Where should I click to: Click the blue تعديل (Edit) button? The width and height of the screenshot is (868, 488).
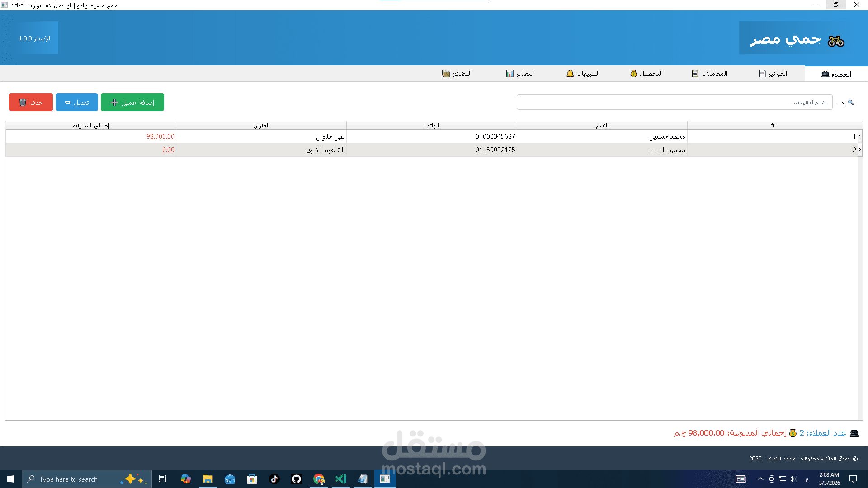click(77, 102)
